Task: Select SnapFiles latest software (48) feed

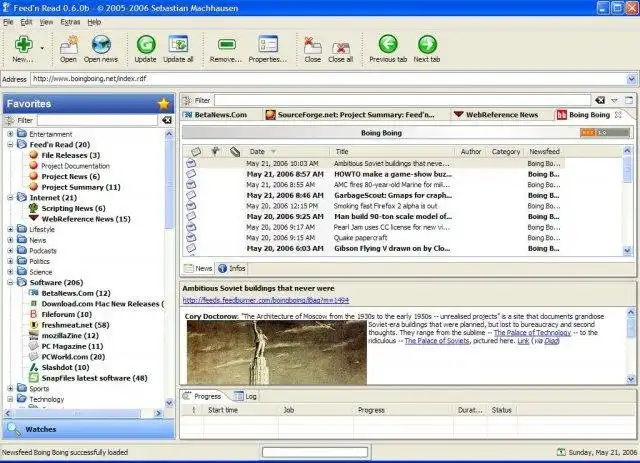Action: point(94,378)
